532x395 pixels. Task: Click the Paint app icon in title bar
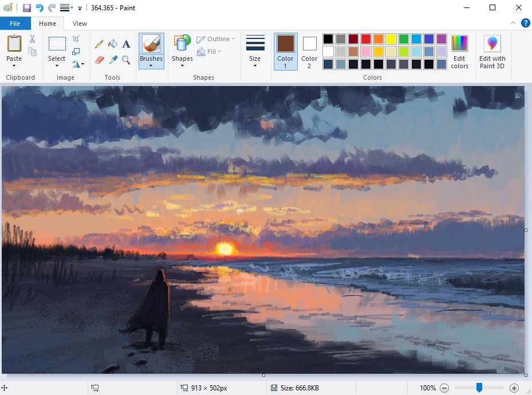7,7
